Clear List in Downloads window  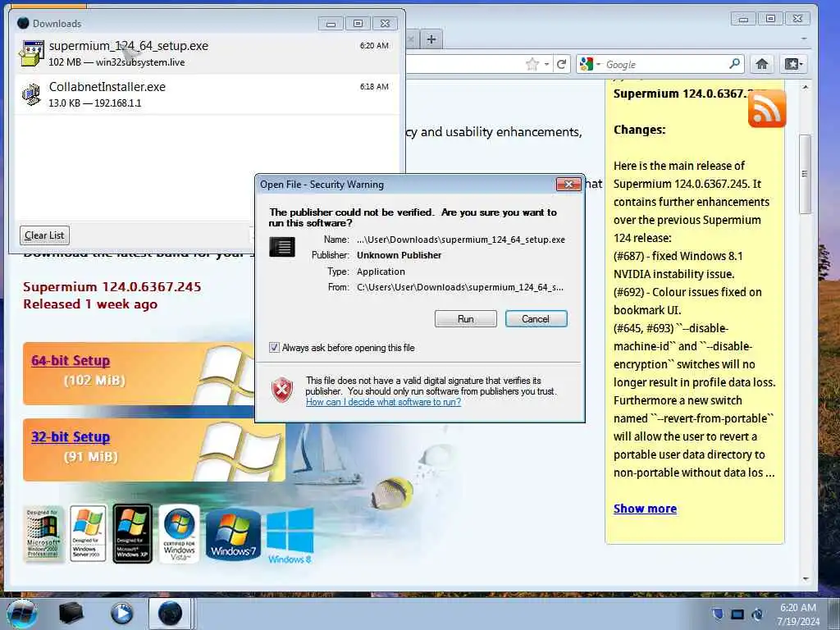coord(44,235)
